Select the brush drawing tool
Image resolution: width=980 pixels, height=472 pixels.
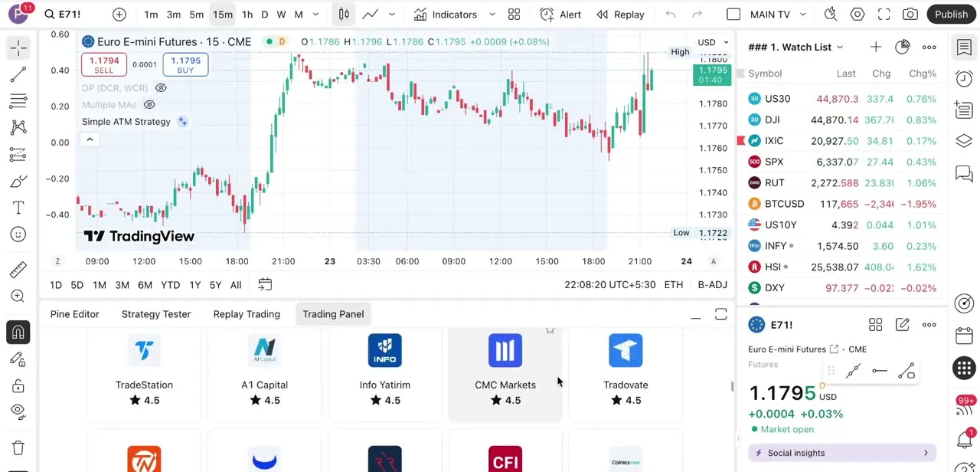(18, 182)
